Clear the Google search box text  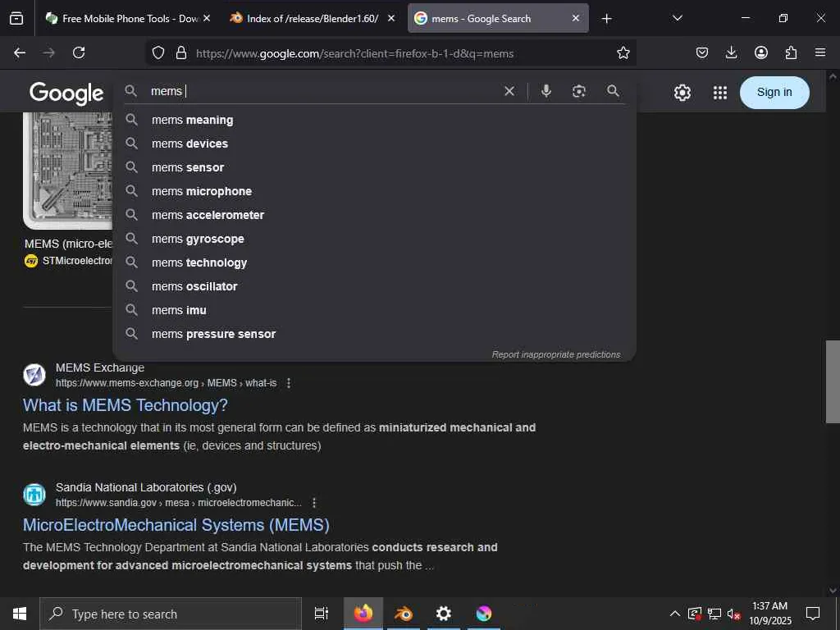coord(509,91)
